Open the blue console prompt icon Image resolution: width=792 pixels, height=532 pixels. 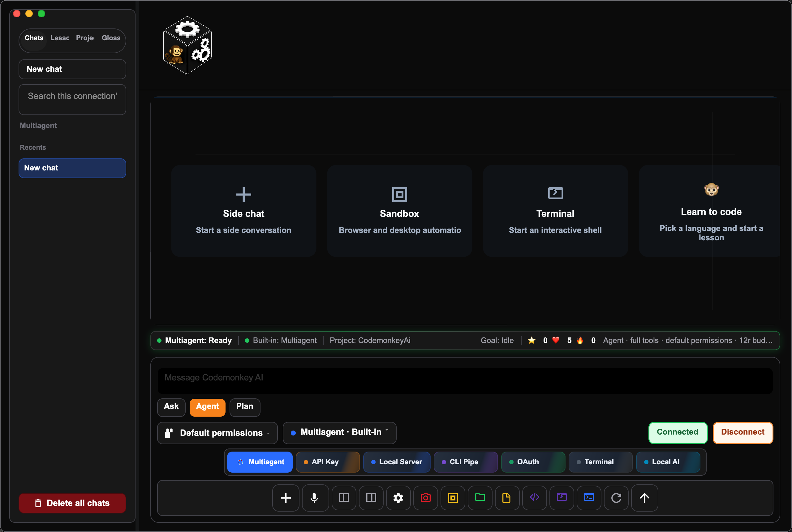[589, 498]
